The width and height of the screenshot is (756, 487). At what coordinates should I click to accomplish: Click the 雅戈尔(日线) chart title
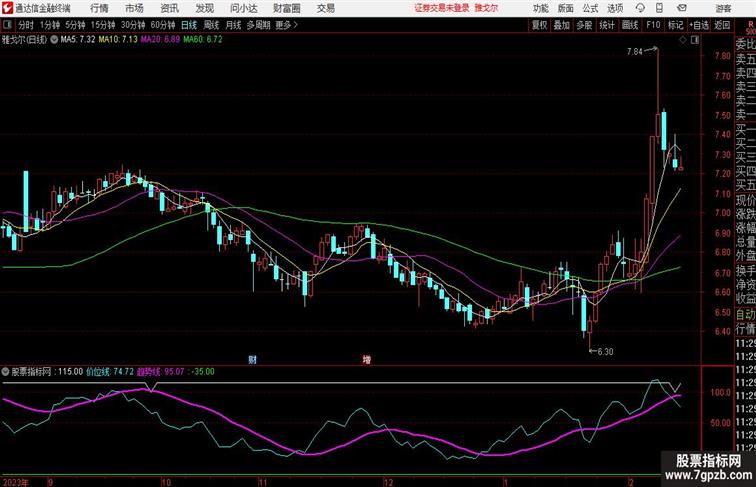click(x=25, y=40)
